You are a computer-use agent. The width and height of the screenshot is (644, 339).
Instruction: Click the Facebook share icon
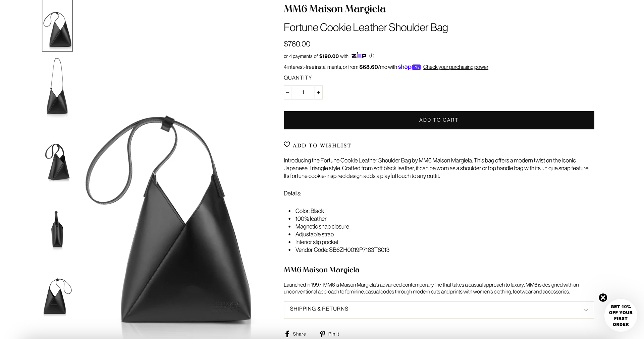pyautogui.click(x=287, y=334)
